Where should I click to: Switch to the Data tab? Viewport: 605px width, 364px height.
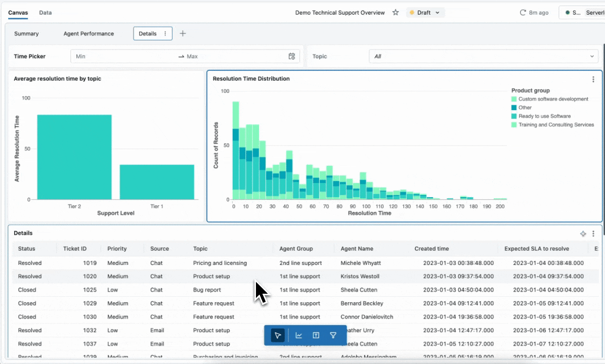click(46, 13)
